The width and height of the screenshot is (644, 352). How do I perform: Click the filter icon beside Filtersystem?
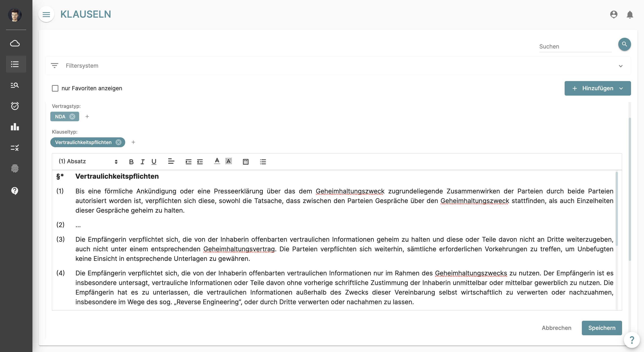pos(55,66)
